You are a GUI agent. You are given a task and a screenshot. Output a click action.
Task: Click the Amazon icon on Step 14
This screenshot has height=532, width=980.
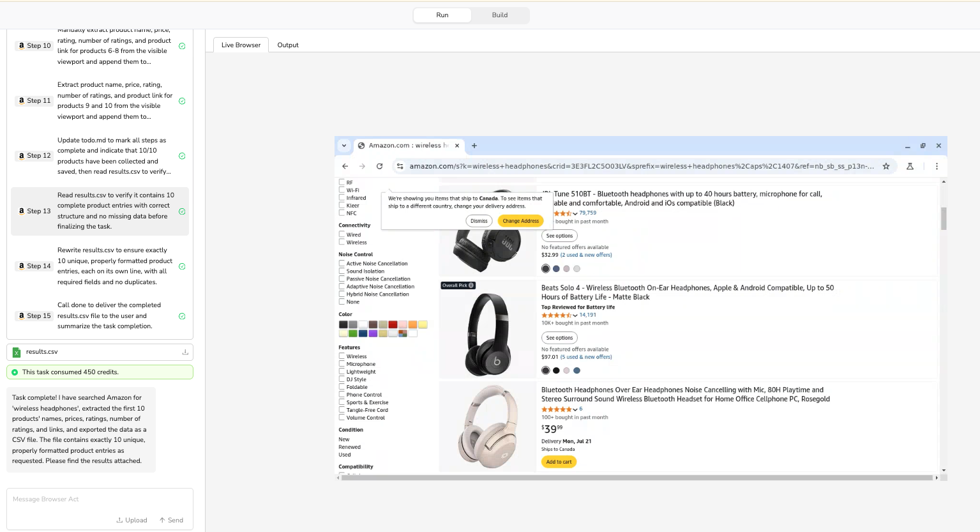point(21,266)
